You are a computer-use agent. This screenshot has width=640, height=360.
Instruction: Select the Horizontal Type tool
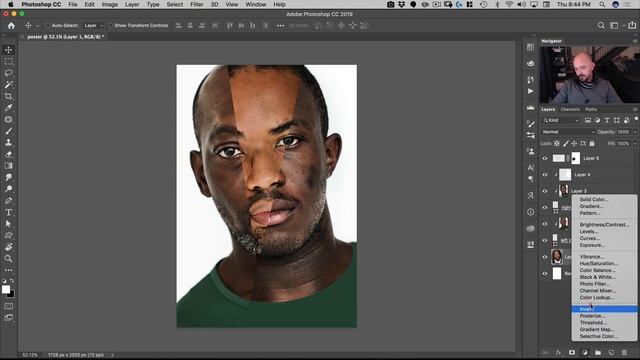[x=8, y=212]
